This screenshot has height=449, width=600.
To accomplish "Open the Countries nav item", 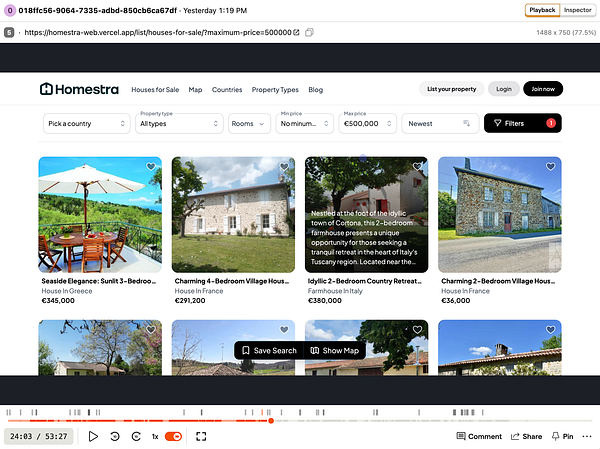I will pos(227,90).
